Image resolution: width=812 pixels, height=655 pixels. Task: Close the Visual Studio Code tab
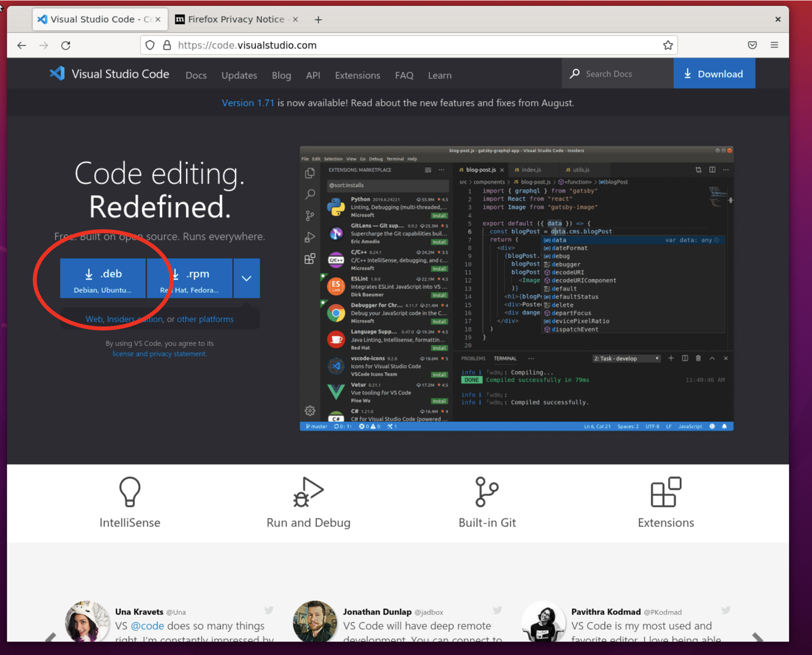point(158,19)
